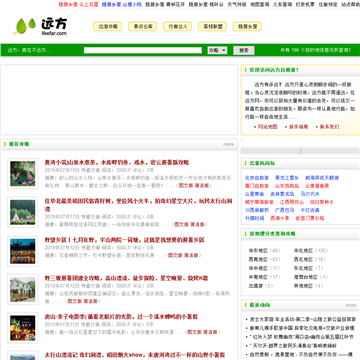Open 图文版 link under the 野望乡居 article

click(175, 255)
